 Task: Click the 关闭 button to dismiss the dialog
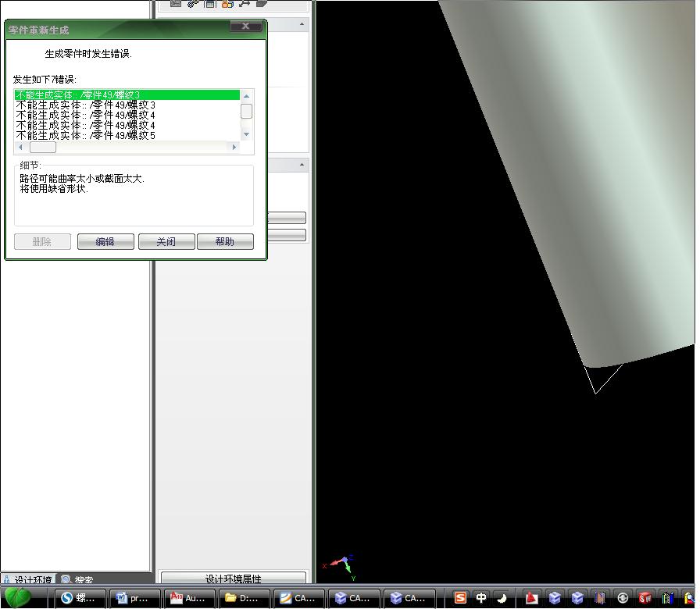click(x=166, y=242)
